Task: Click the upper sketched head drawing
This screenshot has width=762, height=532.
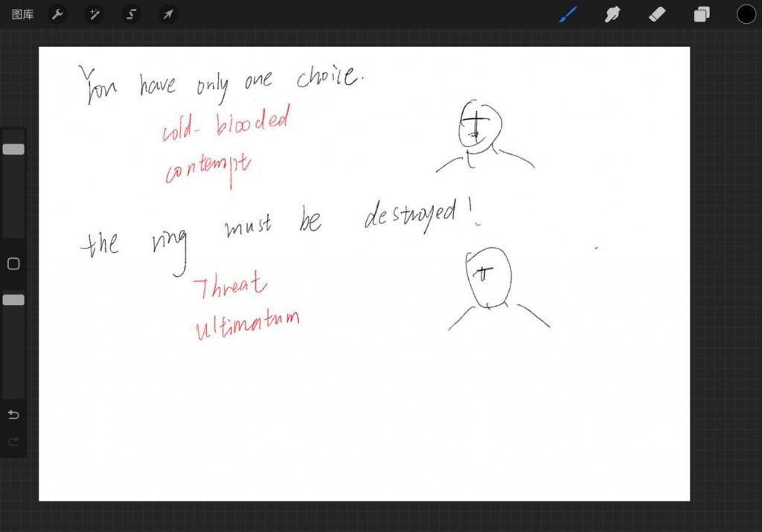Action: tap(480, 126)
